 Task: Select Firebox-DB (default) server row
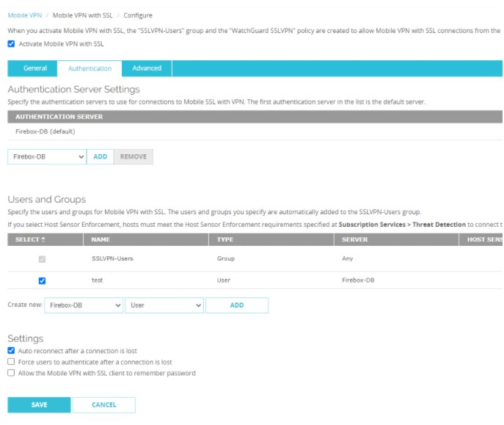255,131
